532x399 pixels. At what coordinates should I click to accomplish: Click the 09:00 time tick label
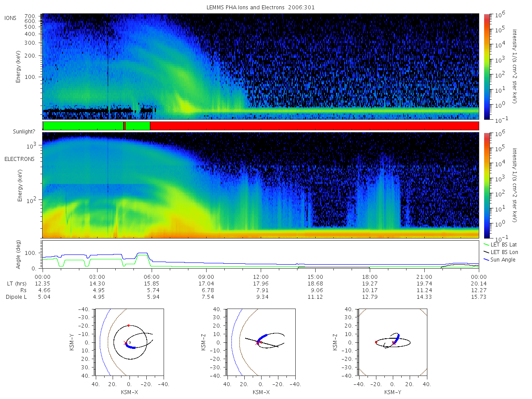(x=206, y=277)
